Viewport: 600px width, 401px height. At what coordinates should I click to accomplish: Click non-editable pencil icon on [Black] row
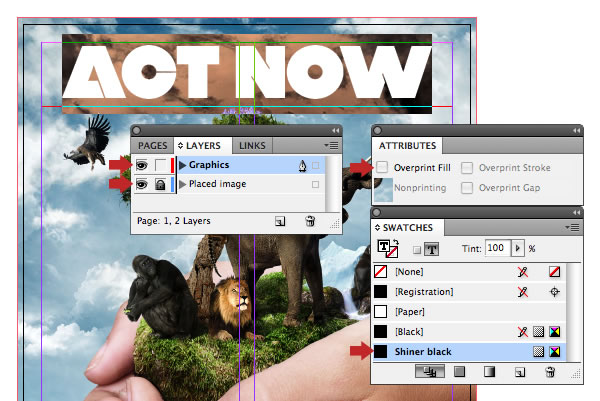pos(522,331)
